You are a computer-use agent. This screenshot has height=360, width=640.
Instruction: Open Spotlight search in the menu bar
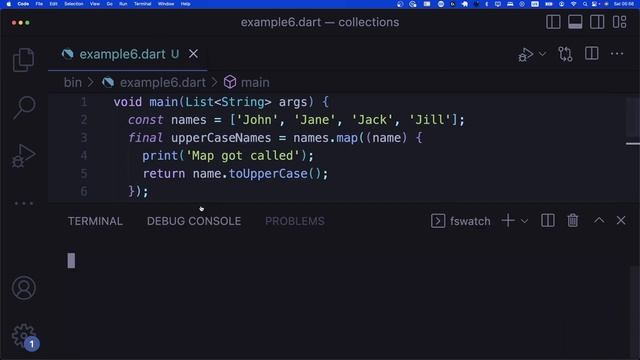pyautogui.click(x=585, y=4)
